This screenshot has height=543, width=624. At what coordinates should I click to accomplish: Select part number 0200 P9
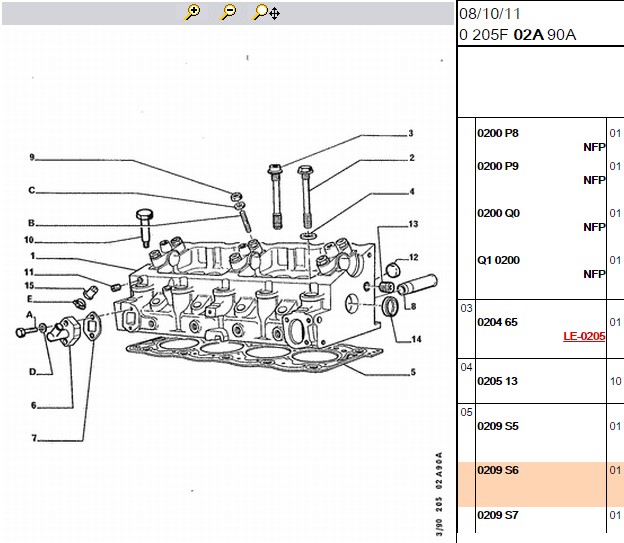tap(498, 166)
